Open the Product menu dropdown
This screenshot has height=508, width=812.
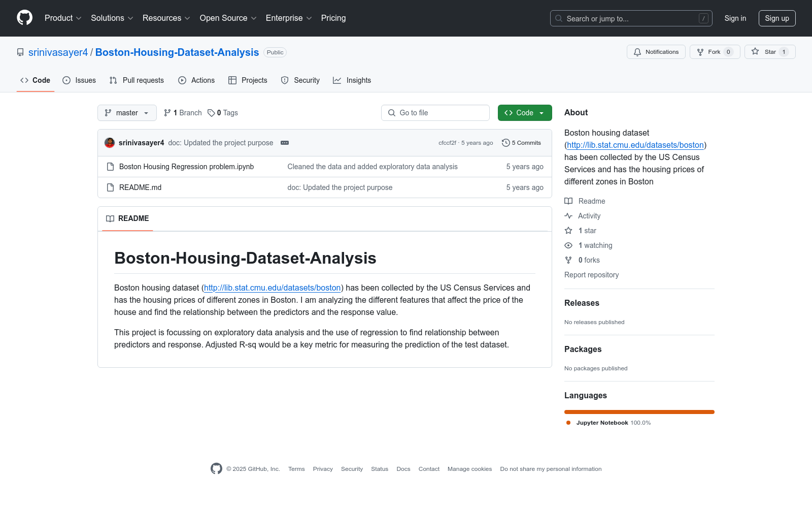pos(63,18)
